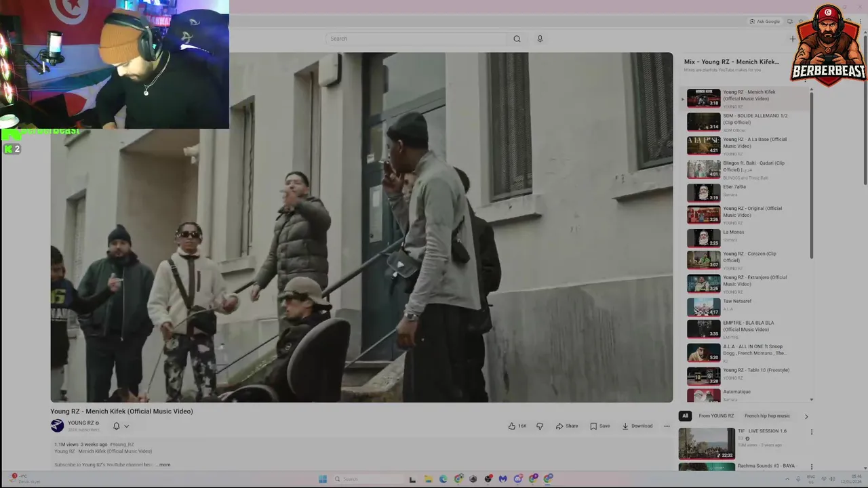Play EMP1RE - BLA BLA BLA video
This screenshot has height=488, width=868.
[x=746, y=329]
